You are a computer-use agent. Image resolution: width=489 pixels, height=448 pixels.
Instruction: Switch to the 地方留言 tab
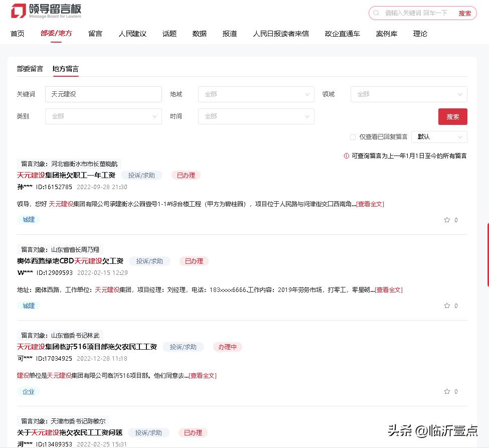[66, 69]
